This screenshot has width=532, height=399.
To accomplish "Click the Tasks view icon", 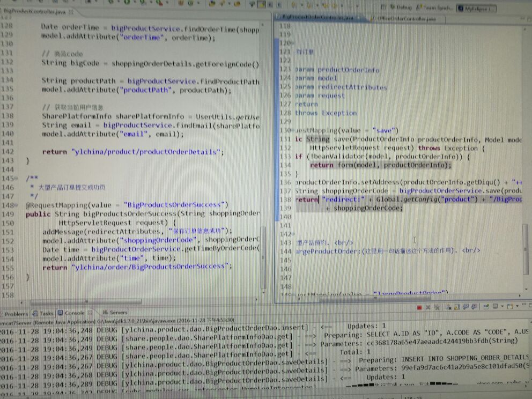I will click(x=35, y=313).
